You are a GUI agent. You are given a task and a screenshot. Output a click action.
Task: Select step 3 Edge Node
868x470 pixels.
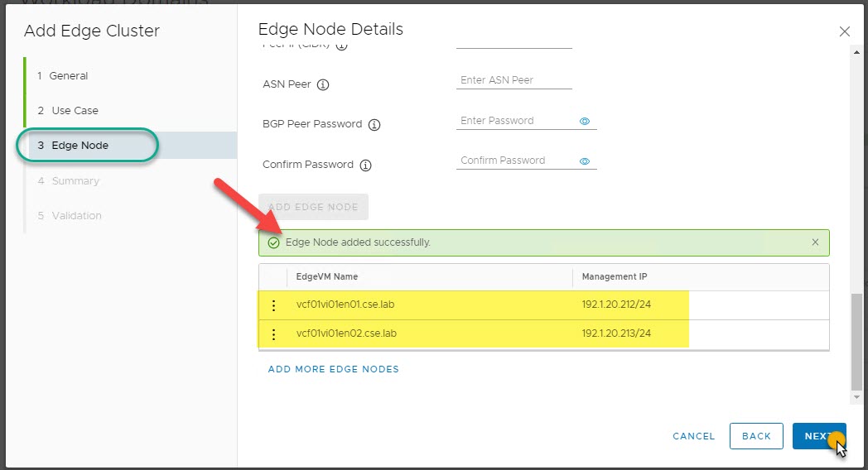coord(80,146)
